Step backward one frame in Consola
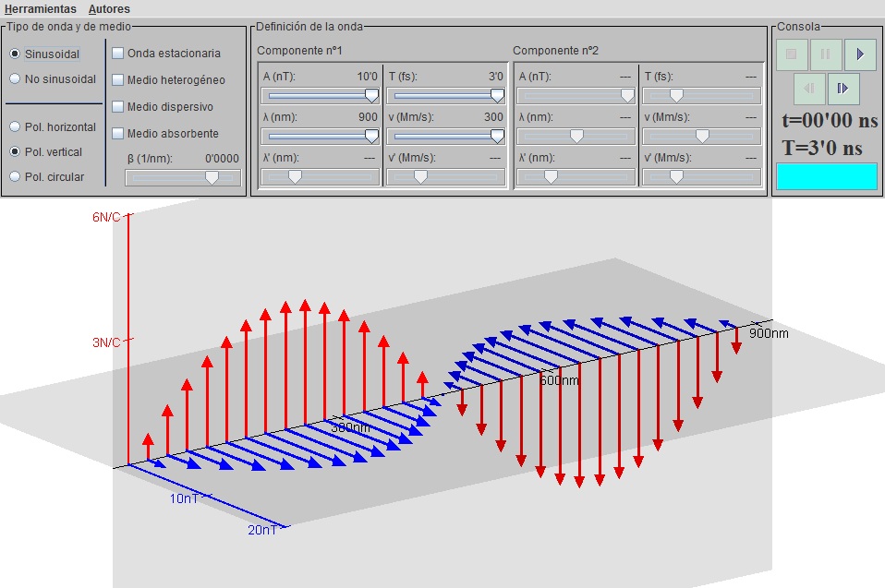The height and width of the screenshot is (588, 885). (809, 89)
